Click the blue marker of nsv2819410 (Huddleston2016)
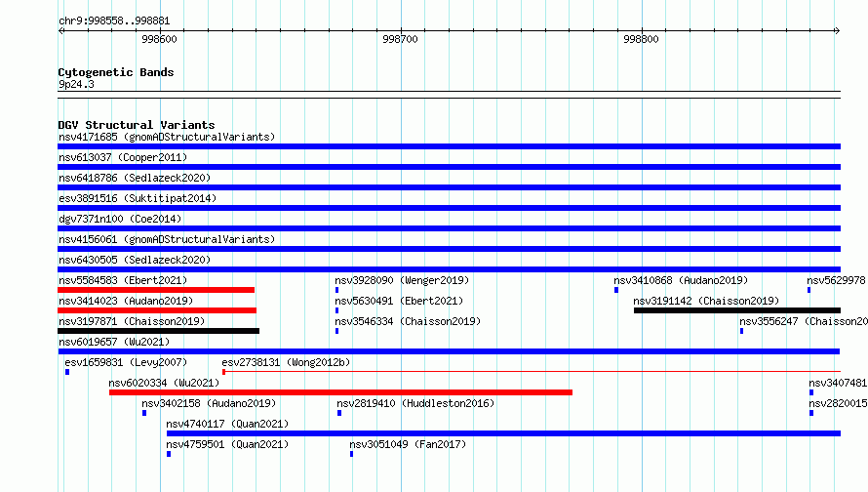The height and width of the screenshot is (492, 868). coord(339,413)
